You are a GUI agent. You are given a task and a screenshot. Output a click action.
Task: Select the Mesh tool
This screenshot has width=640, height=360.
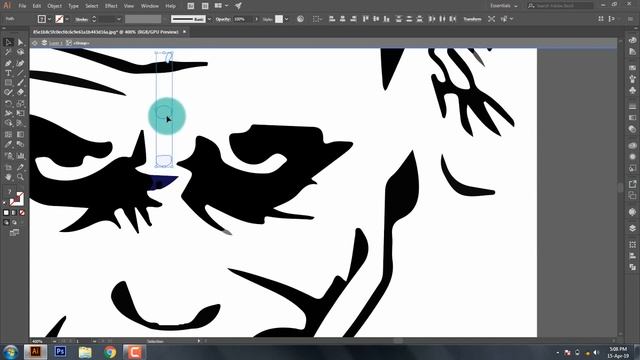click(x=8, y=134)
